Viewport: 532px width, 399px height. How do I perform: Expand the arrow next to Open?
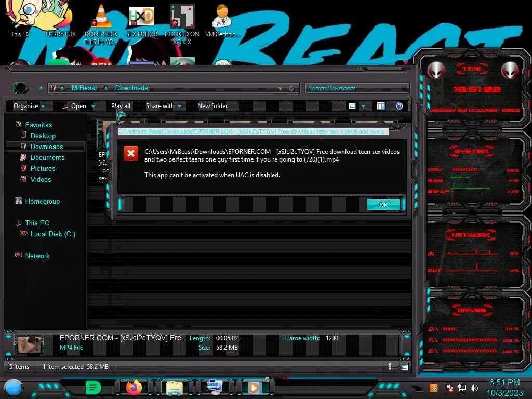[93, 106]
